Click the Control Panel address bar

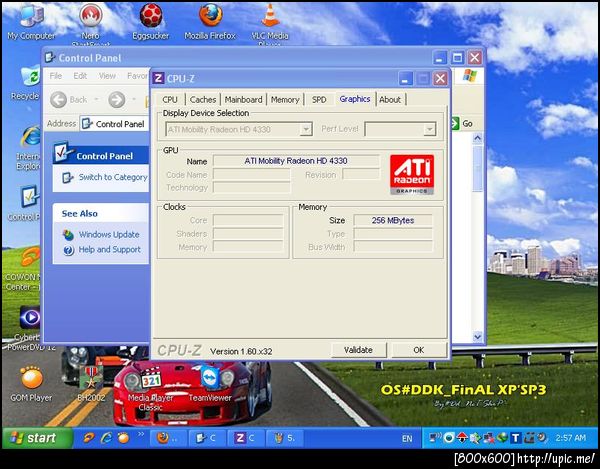point(115,124)
